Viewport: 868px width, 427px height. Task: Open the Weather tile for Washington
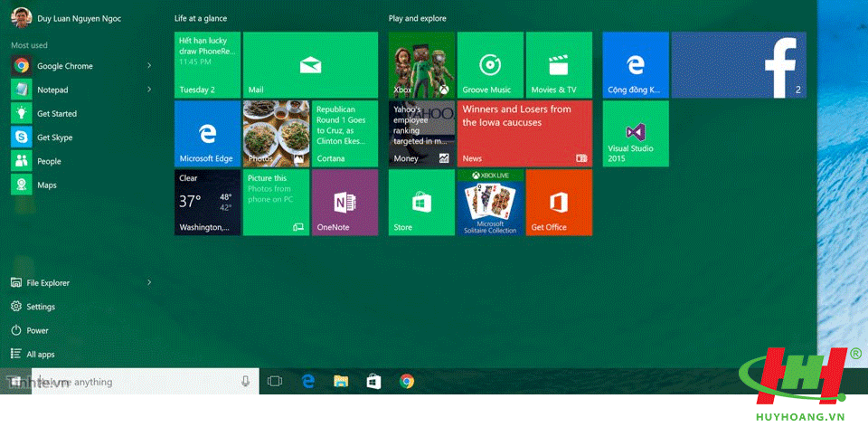pos(208,202)
